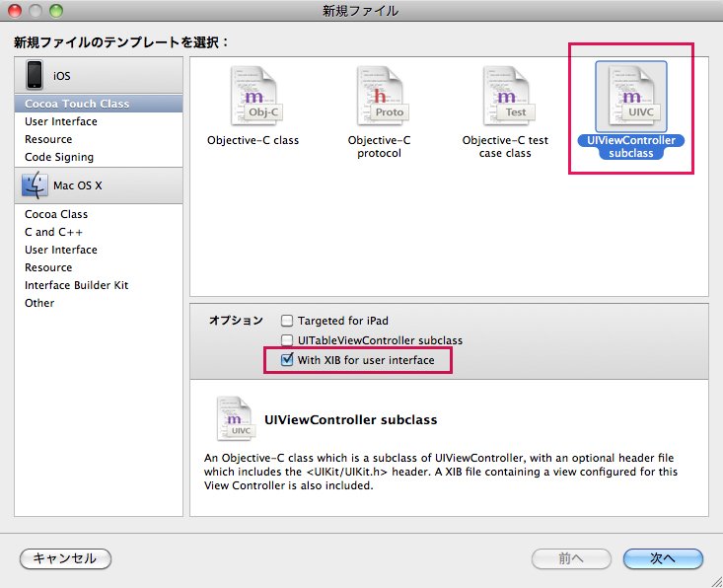Image resolution: width=723 pixels, height=588 pixels.
Task: Select the Objective-C protocol template icon
Action: (x=383, y=96)
